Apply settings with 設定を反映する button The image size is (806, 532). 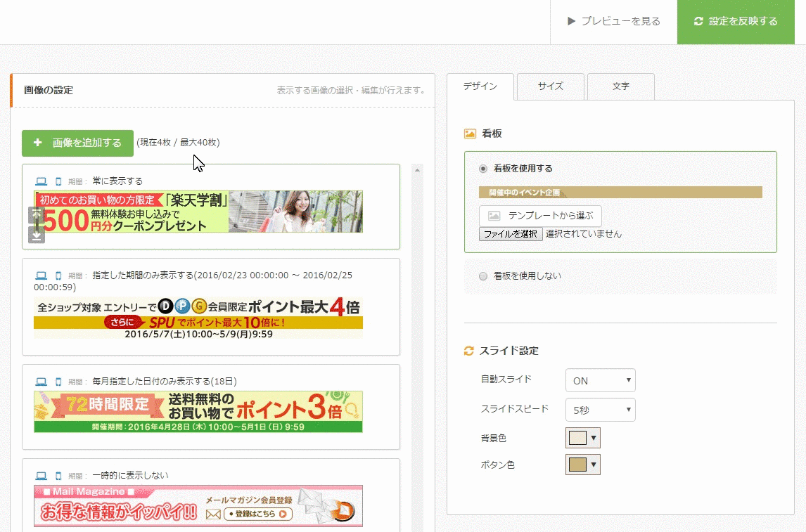pos(736,22)
